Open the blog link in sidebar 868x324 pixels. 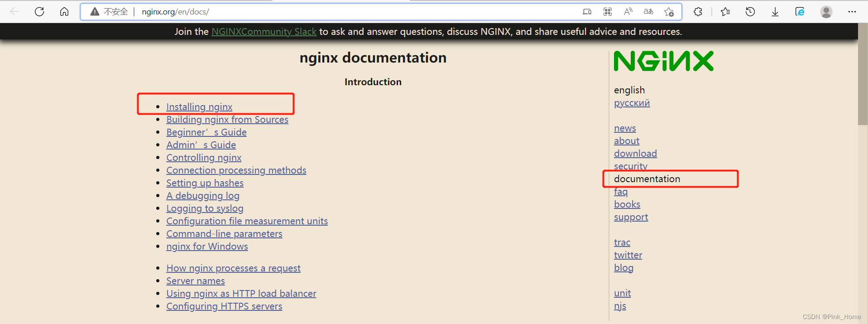tap(623, 268)
